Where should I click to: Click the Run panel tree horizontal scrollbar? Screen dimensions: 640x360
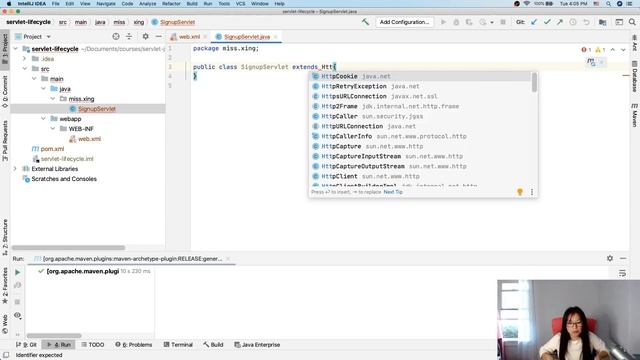[54, 336]
